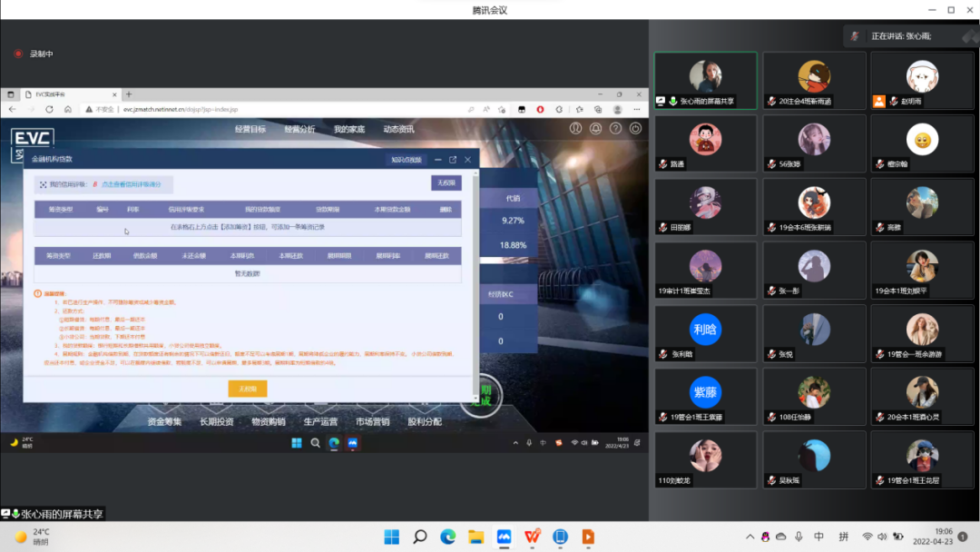Click the weather widget showing 24°C
980x552 pixels.
pyautogui.click(x=32, y=537)
